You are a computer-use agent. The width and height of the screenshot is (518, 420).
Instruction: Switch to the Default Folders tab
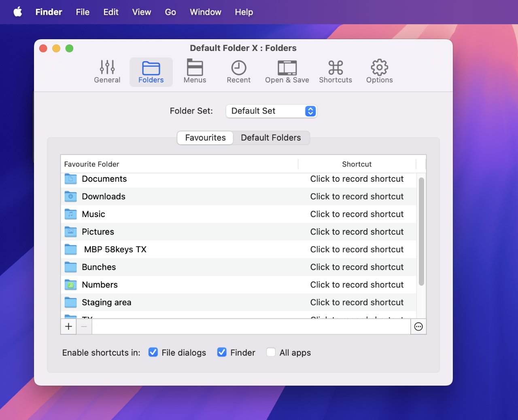coord(271,138)
